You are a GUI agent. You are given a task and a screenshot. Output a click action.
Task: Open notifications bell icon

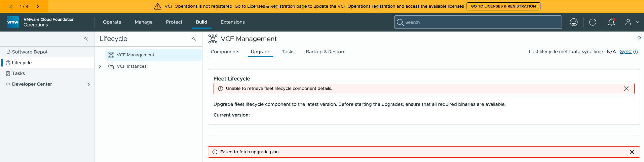611,22
